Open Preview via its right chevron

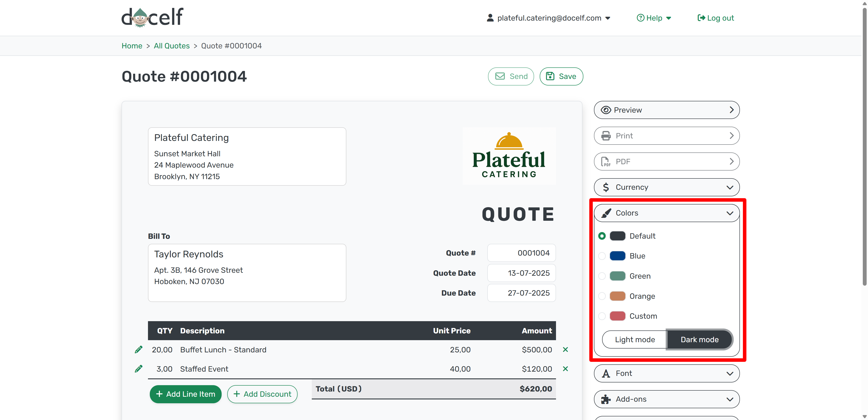click(x=732, y=110)
